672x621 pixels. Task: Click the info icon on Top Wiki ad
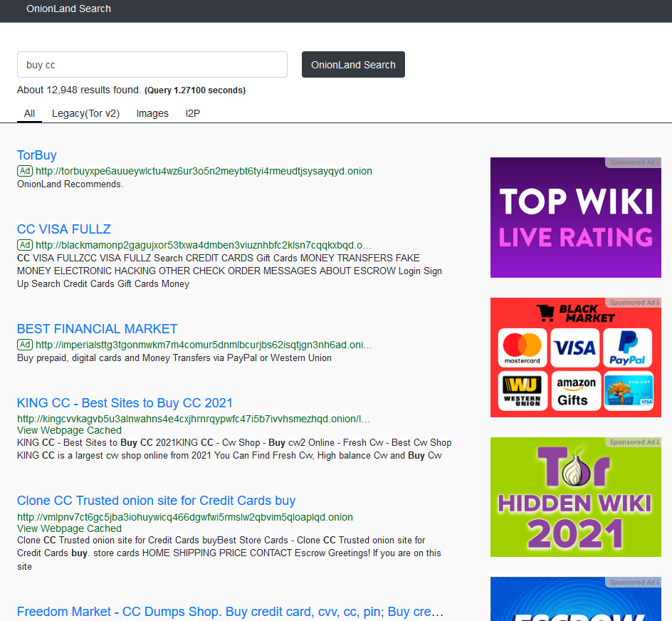[657, 162]
